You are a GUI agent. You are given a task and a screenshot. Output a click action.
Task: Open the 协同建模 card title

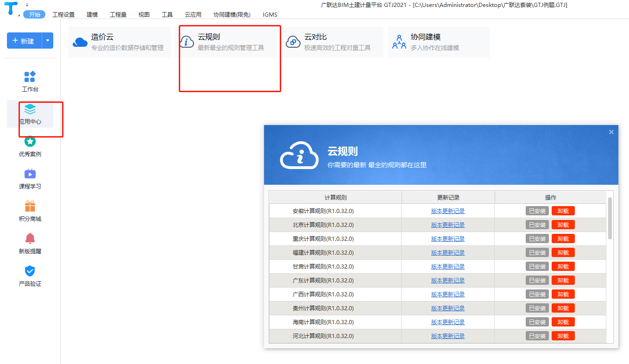pos(426,37)
